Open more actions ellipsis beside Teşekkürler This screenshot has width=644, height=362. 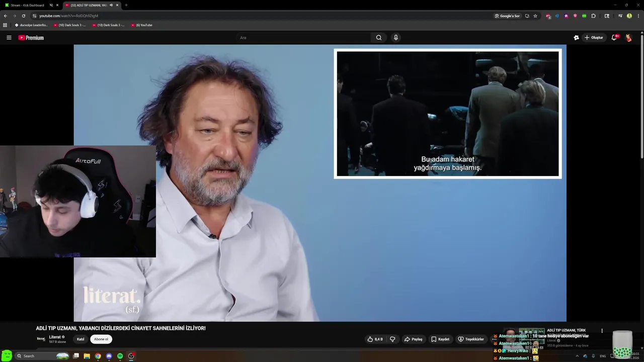pyautogui.click(x=494, y=339)
